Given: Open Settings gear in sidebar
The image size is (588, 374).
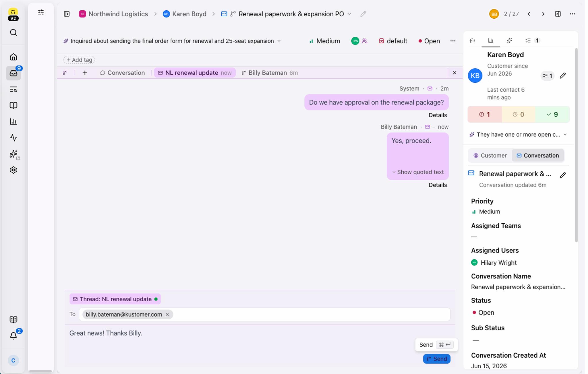Looking at the screenshot, I should 13,170.
